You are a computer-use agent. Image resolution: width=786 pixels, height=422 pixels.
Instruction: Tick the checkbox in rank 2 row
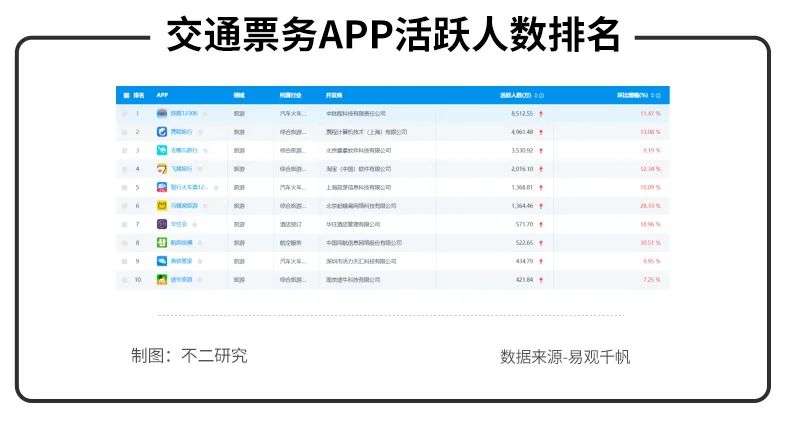[x=124, y=132]
